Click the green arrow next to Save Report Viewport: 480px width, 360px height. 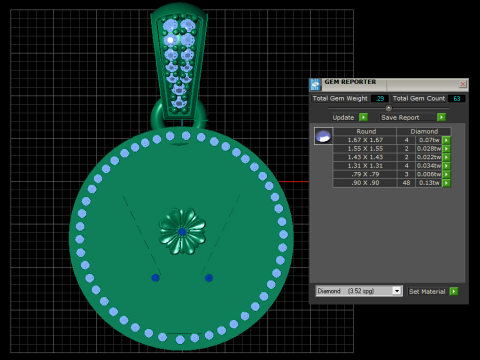441,117
